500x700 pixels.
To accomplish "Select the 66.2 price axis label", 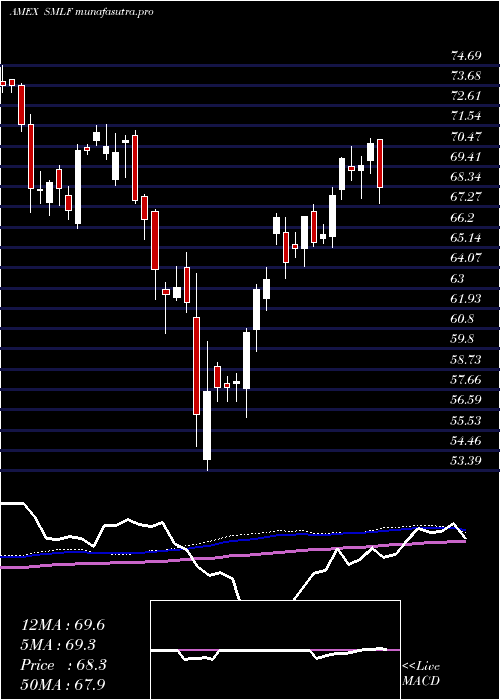I will [x=463, y=218].
